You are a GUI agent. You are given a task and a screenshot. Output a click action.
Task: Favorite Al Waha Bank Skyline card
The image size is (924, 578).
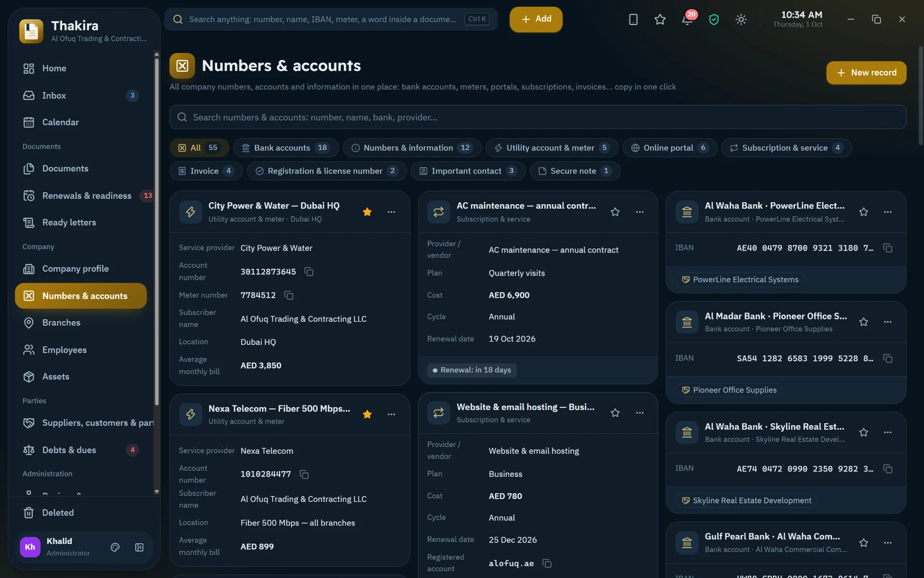coord(864,433)
